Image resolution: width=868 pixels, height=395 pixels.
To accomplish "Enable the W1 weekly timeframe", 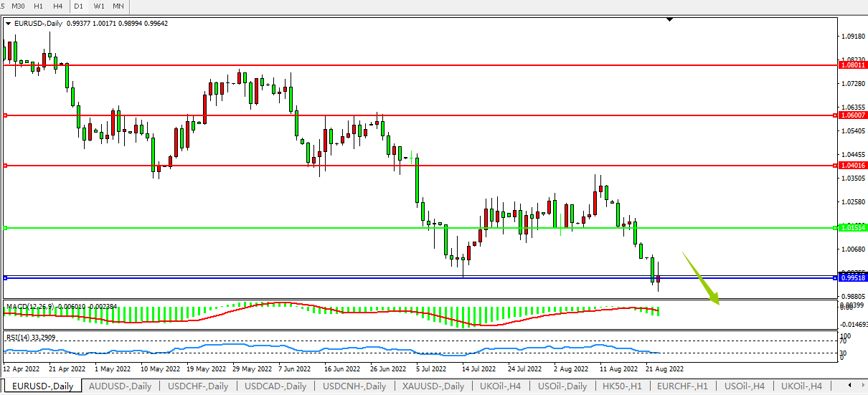I will click(x=99, y=6).
